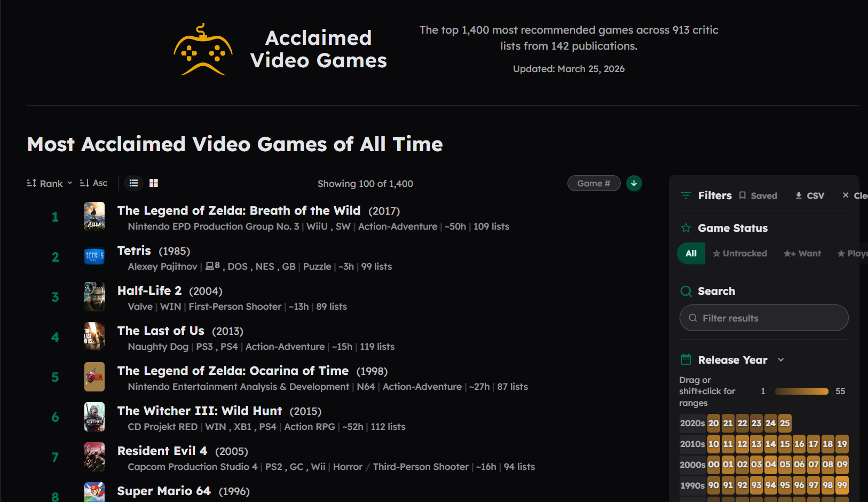Click the "Showing 100 of 1,400" text

(365, 183)
